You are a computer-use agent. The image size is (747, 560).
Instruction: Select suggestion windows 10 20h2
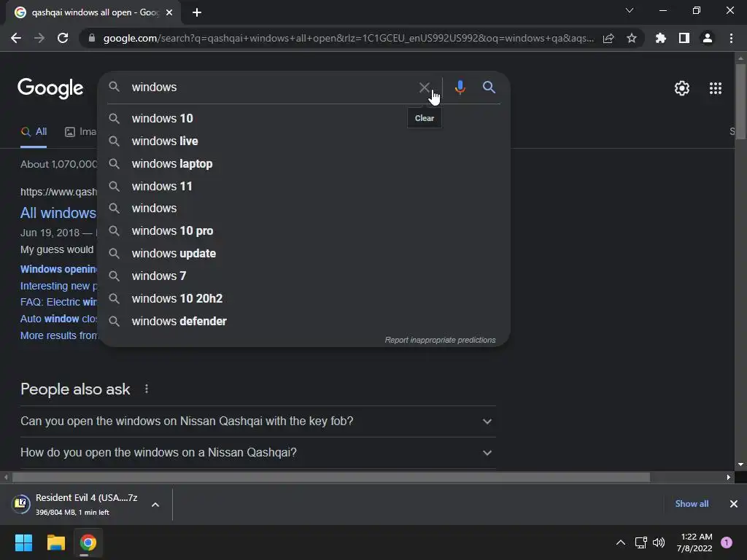pyautogui.click(x=303, y=298)
